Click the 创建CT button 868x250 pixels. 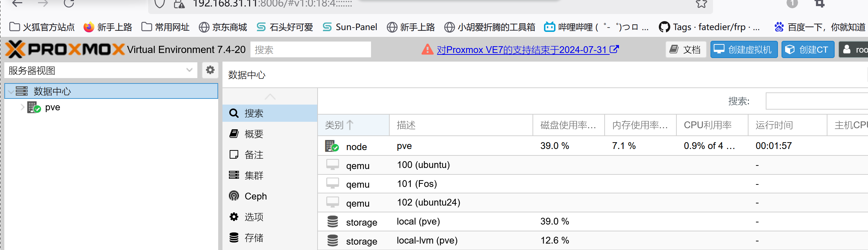pyautogui.click(x=808, y=49)
